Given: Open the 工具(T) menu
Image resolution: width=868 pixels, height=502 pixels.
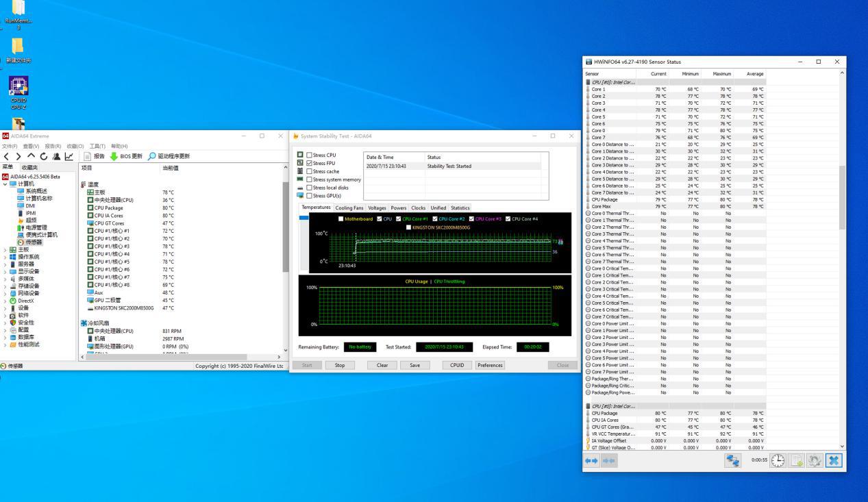Looking at the screenshot, I should click(x=97, y=146).
